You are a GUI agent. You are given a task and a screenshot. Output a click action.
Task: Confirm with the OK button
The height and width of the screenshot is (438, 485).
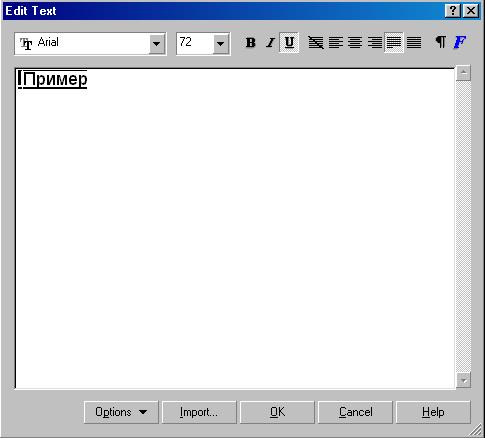(277, 412)
